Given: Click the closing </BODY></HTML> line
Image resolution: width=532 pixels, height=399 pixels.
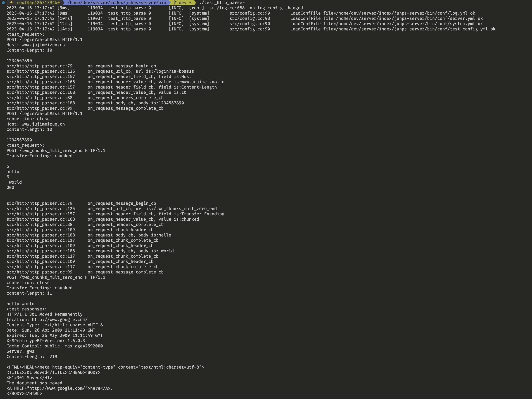Looking at the screenshot, I should (x=24, y=394).
